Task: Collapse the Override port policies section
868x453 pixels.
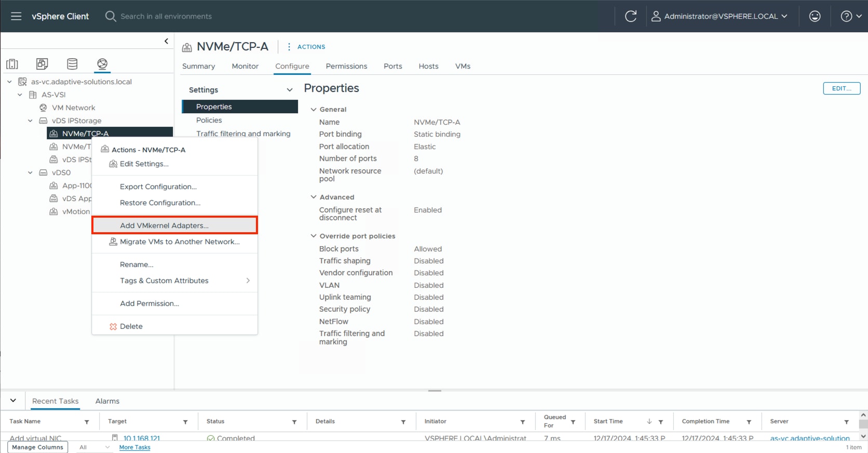Action: [x=314, y=236]
